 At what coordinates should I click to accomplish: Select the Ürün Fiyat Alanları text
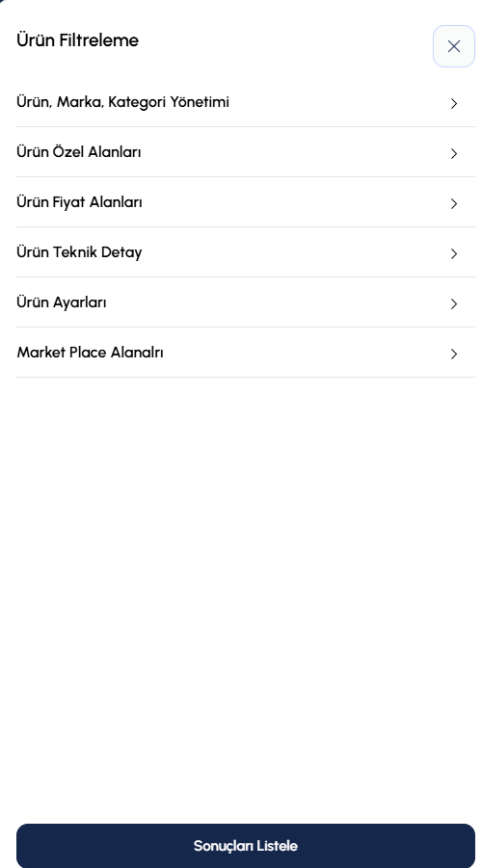point(79,202)
